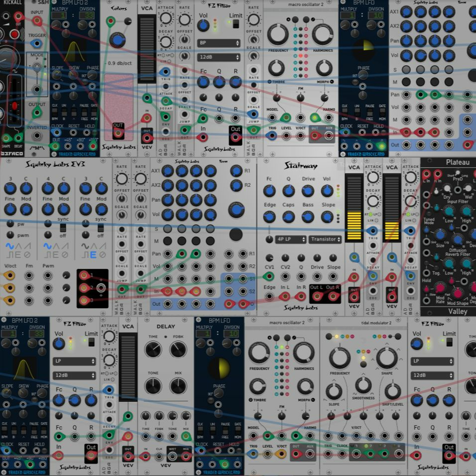Solo channel 2 on the middle Form mixer
Viewport: 476px width, 476px height.
[182, 229]
